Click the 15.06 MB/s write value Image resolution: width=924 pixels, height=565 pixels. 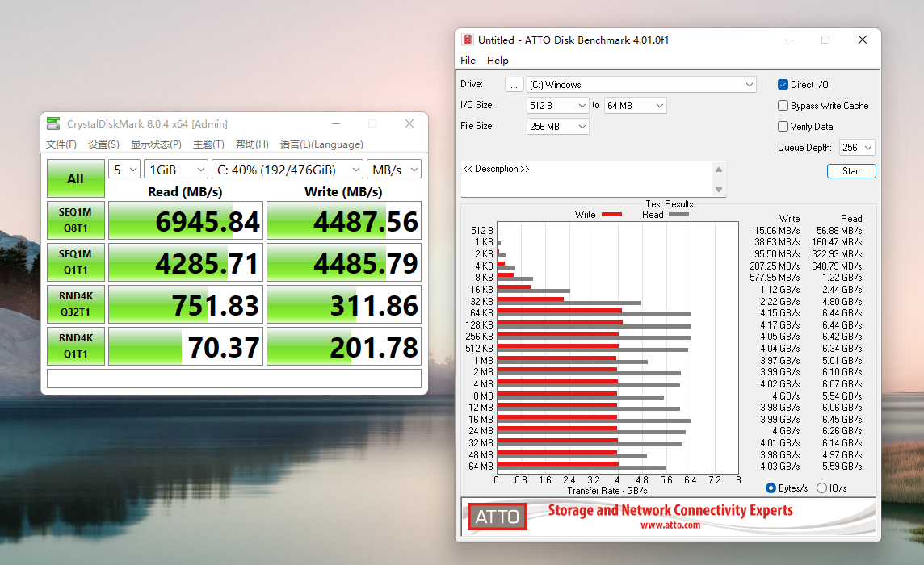777,230
